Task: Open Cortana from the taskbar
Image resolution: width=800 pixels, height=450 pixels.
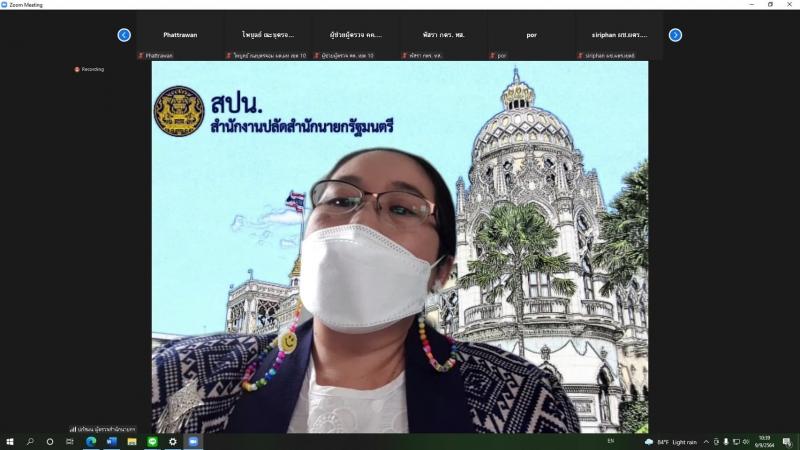Action: 49,442
